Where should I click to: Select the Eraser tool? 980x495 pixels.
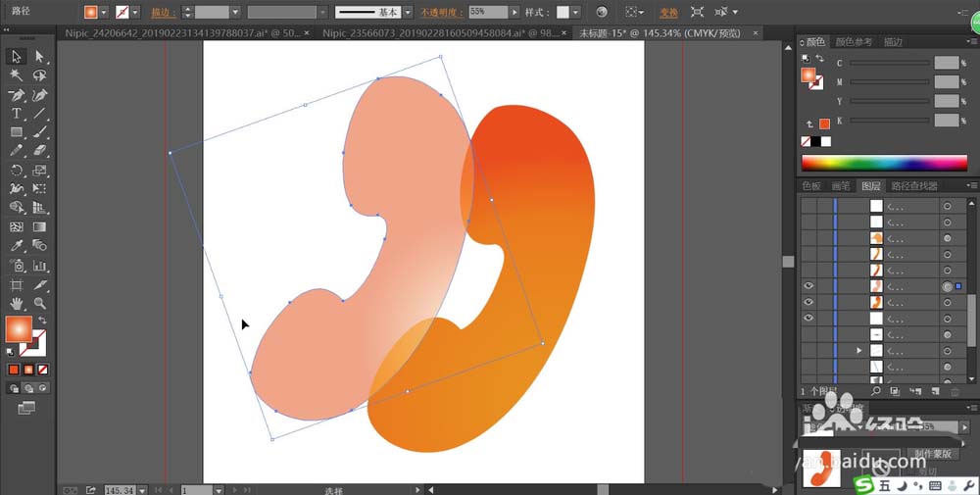(x=39, y=151)
